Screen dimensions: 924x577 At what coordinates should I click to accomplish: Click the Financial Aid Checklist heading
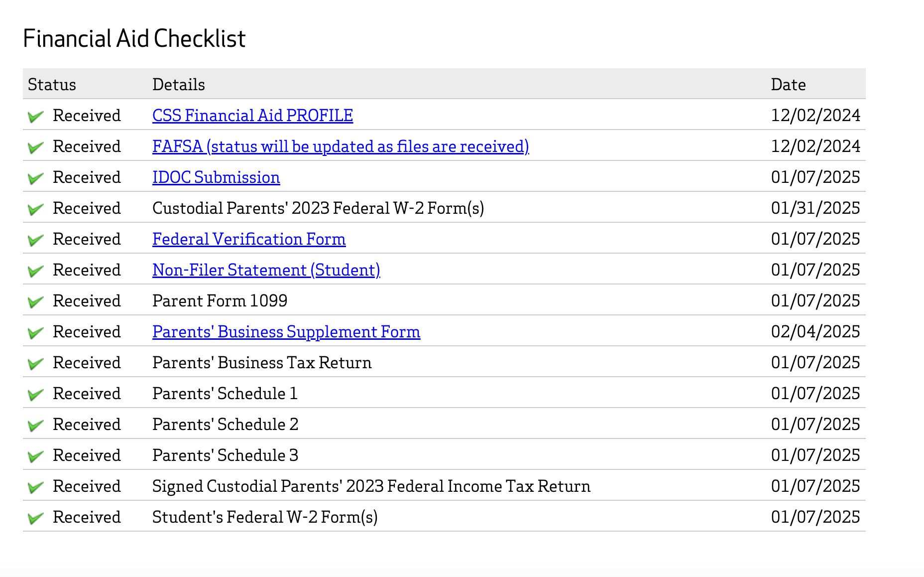click(134, 39)
